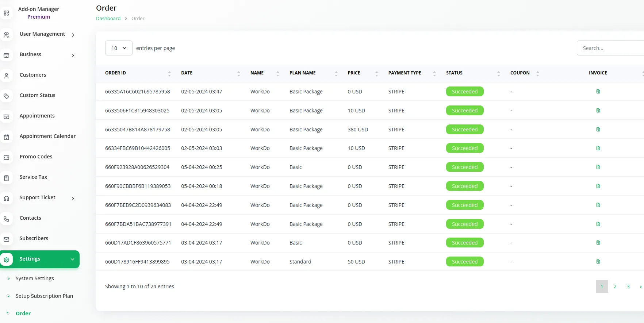Sort table by Plan Name column arrows
The image size is (644, 323).
pos(336,73)
